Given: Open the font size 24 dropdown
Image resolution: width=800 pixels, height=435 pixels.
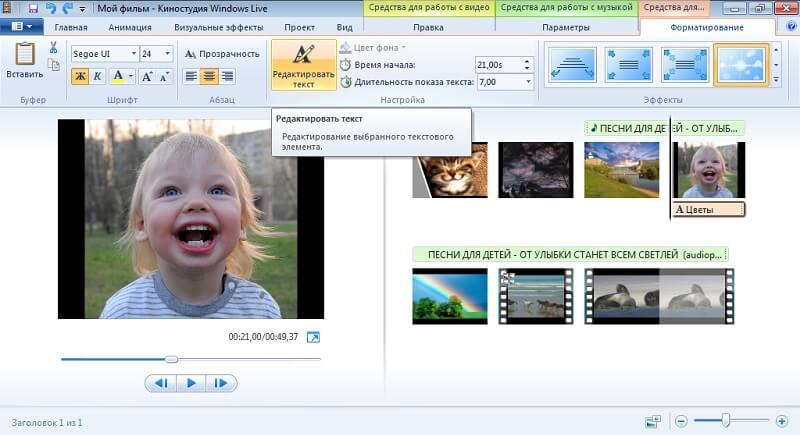Looking at the screenshot, I should pos(167,54).
